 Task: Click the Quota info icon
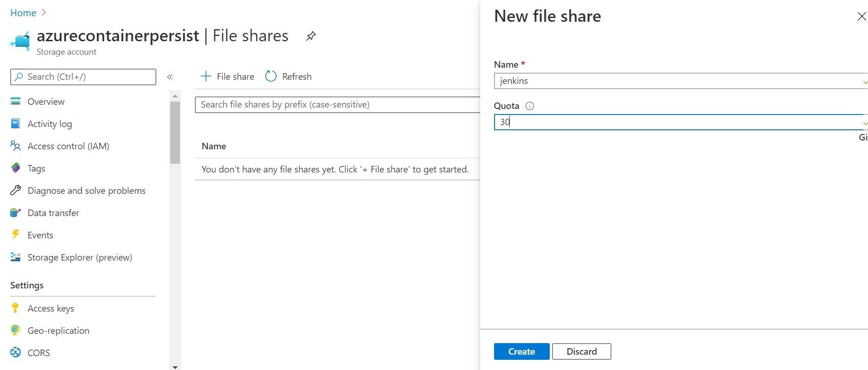530,106
